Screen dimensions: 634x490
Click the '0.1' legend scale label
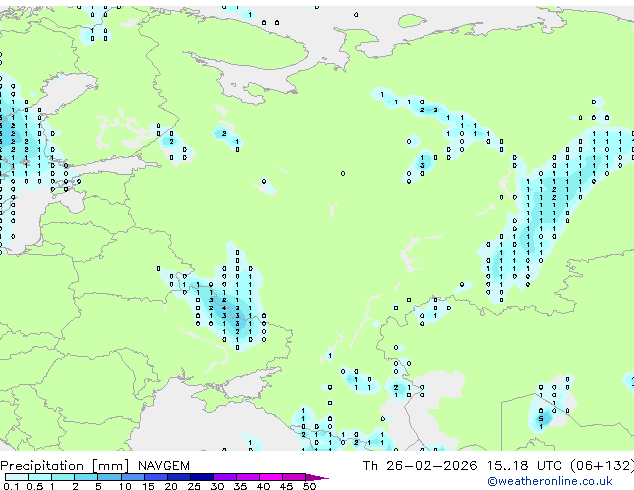coord(11,486)
